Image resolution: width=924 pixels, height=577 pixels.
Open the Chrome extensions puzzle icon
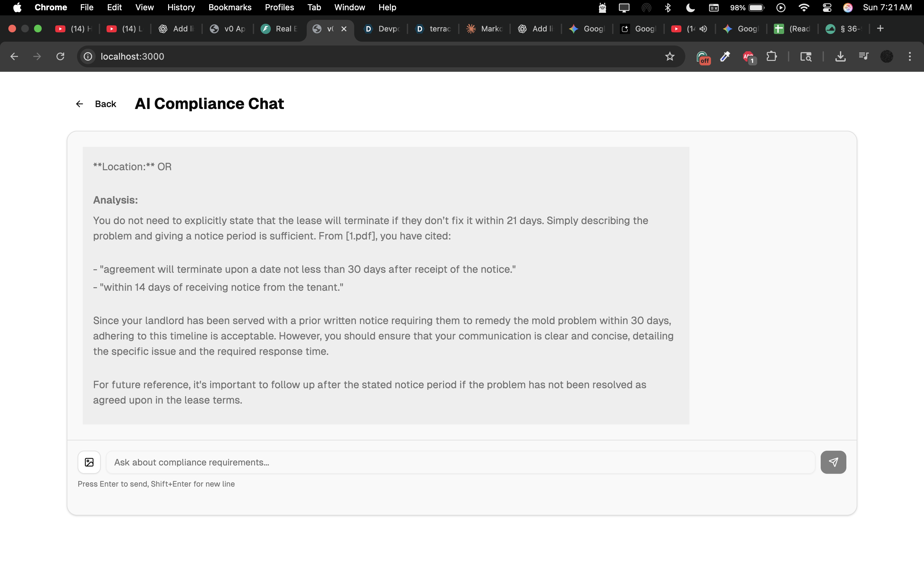pos(771,56)
